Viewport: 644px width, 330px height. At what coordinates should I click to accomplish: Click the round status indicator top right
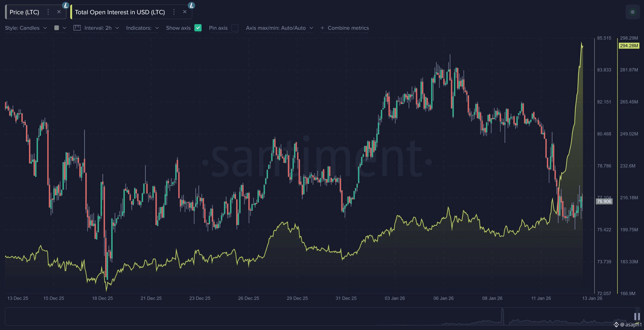[x=632, y=12]
